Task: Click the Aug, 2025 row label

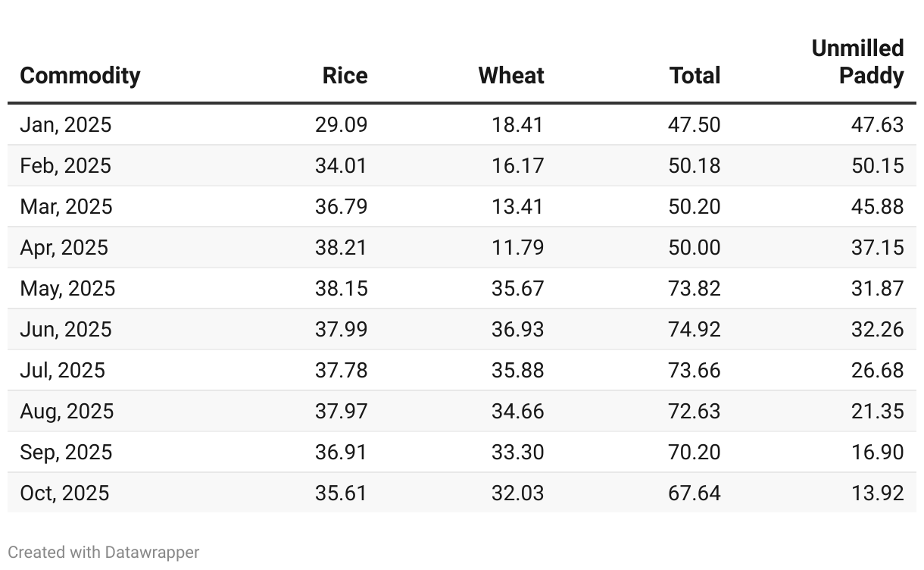Action: click(x=67, y=411)
